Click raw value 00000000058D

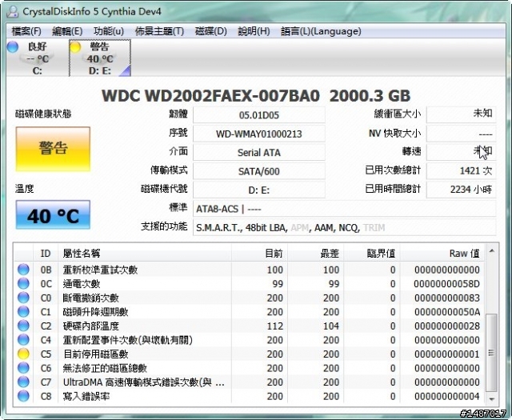[446, 284]
